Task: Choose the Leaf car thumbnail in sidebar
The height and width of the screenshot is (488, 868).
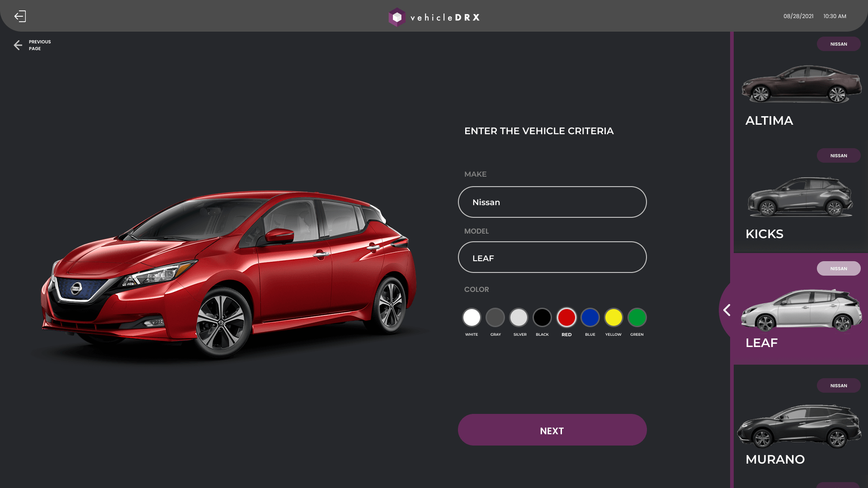Action: click(x=802, y=310)
